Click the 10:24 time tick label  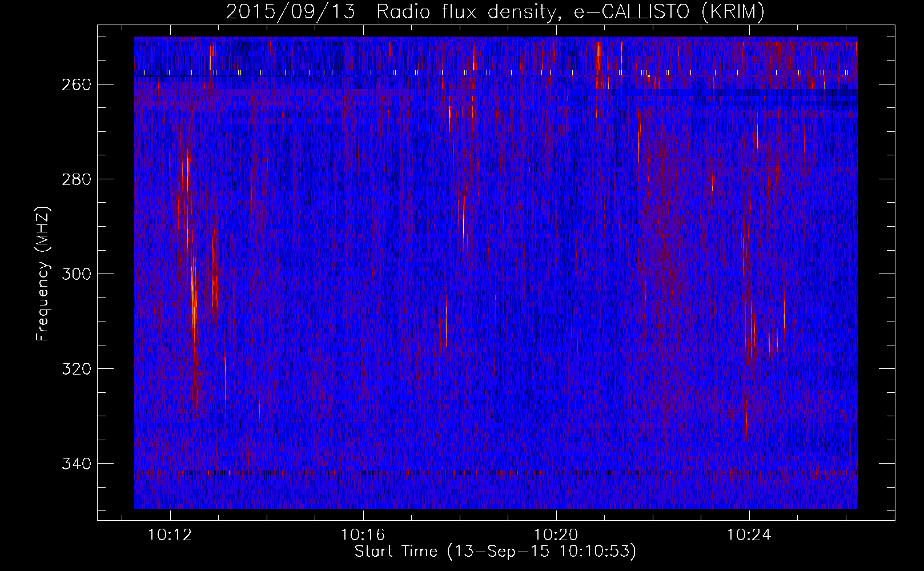pos(749,535)
